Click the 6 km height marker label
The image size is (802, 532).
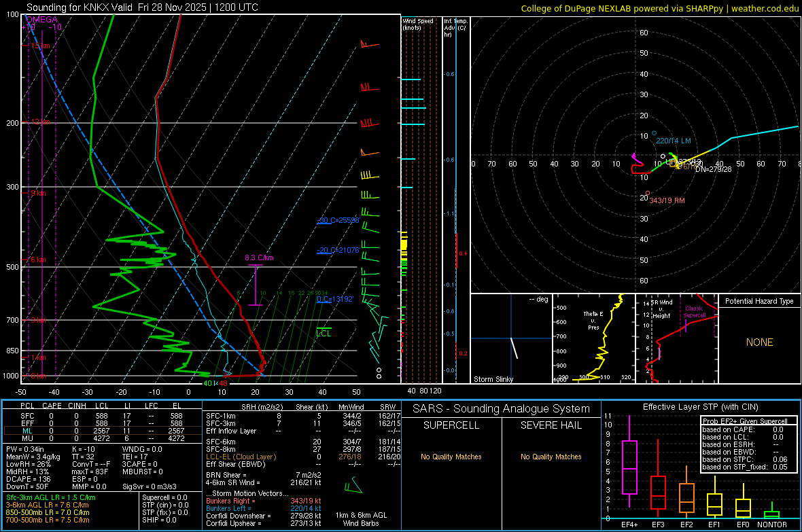coord(38,260)
